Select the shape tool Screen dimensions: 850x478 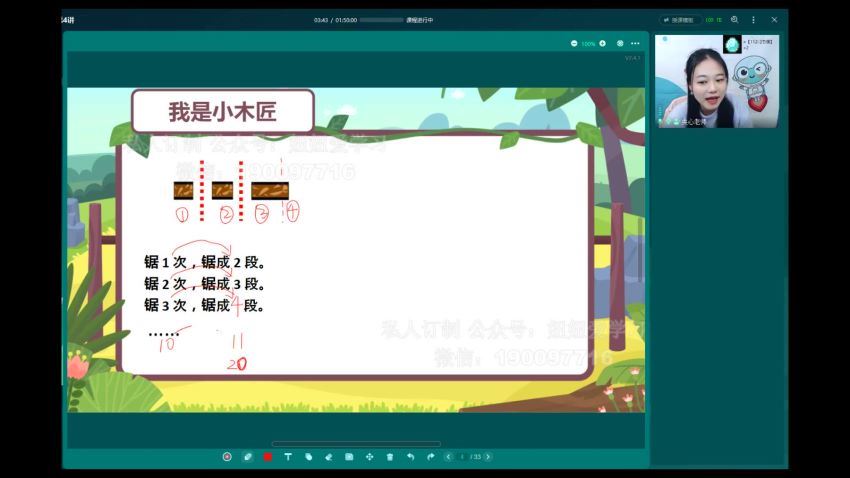[x=308, y=457]
